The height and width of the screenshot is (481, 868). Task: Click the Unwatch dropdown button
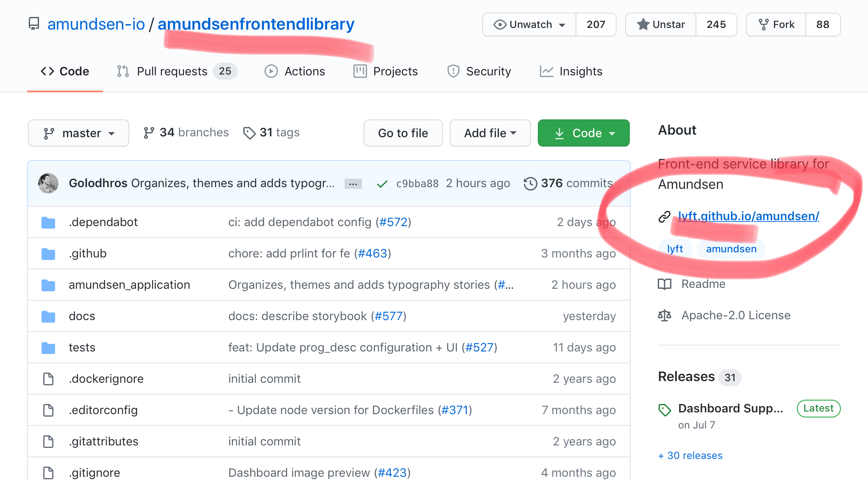pos(529,25)
